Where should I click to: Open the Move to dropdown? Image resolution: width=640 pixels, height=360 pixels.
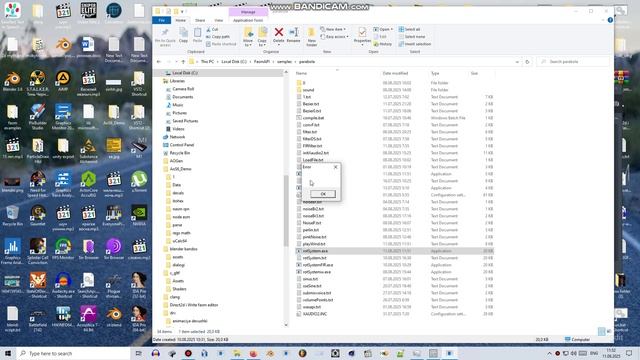click(248, 37)
